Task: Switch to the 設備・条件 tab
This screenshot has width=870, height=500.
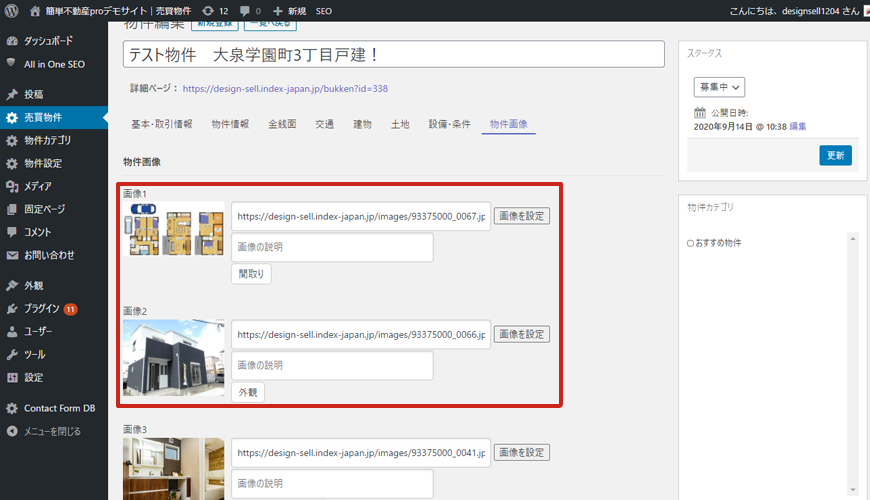Action: click(449, 125)
